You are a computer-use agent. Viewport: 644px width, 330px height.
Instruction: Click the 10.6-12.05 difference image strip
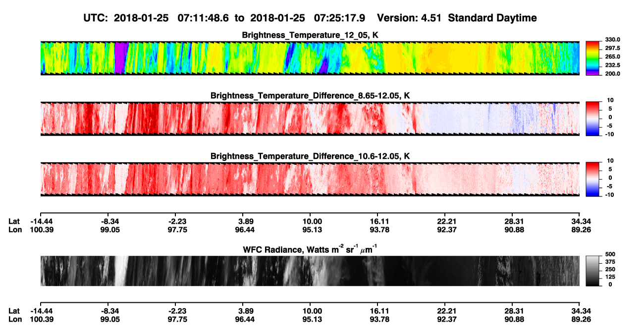coord(310,179)
